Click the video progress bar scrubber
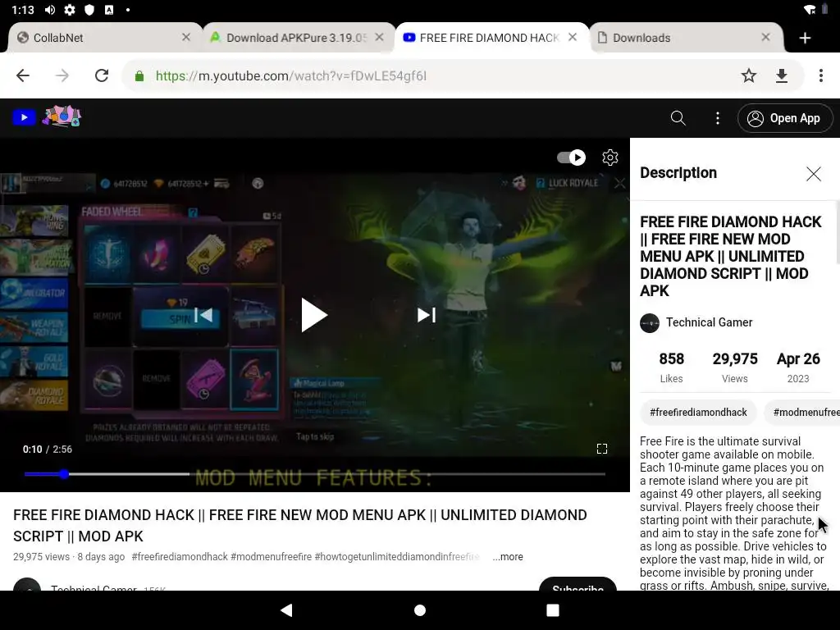 (x=64, y=474)
